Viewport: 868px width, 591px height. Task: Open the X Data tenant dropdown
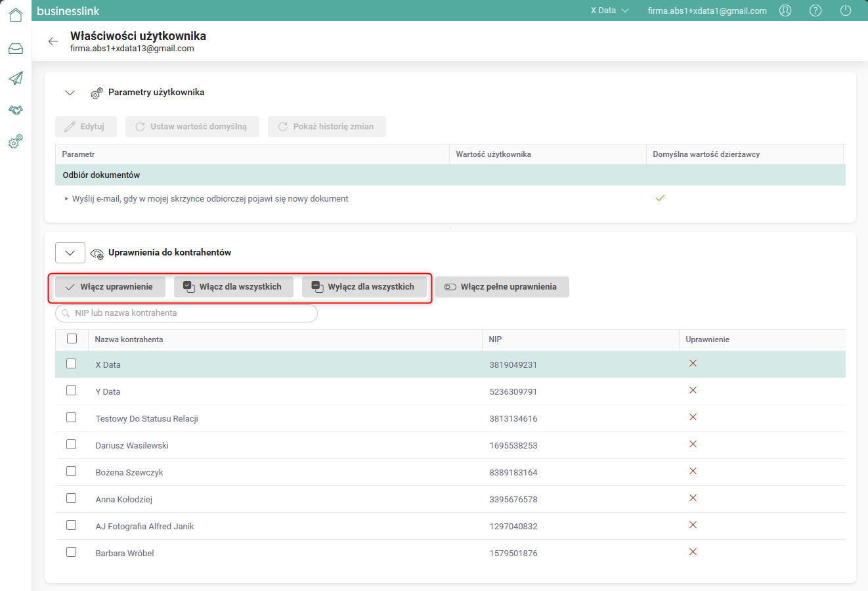click(609, 11)
